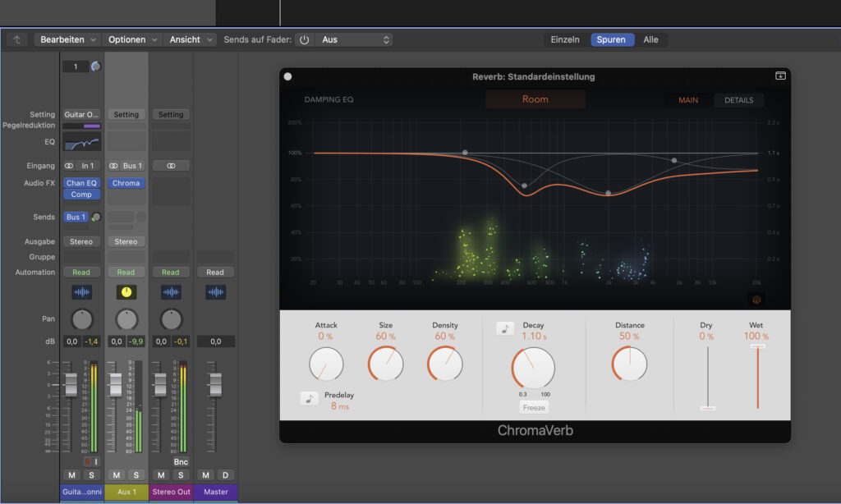Open Stereo output slot on Aux 1 strip
The width and height of the screenshot is (841, 504).
(126, 242)
